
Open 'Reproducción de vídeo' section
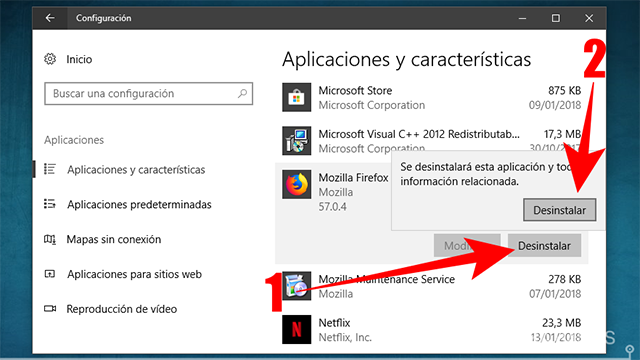[x=122, y=309]
